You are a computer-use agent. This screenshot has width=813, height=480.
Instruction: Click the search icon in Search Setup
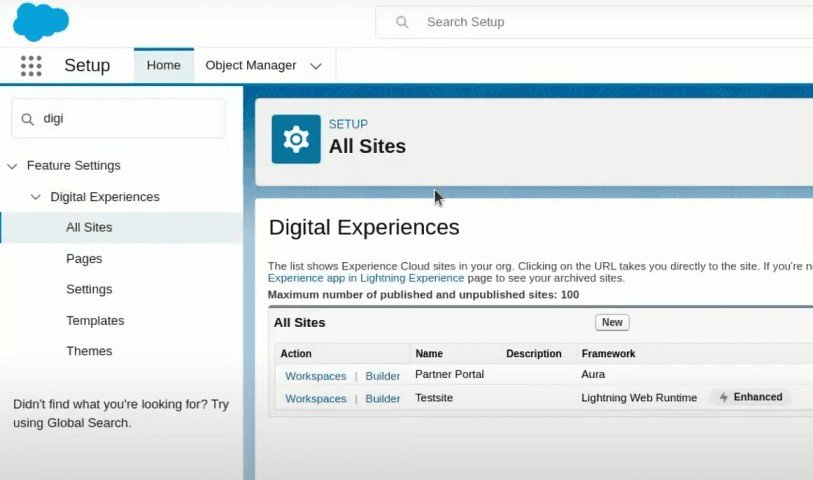point(402,22)
